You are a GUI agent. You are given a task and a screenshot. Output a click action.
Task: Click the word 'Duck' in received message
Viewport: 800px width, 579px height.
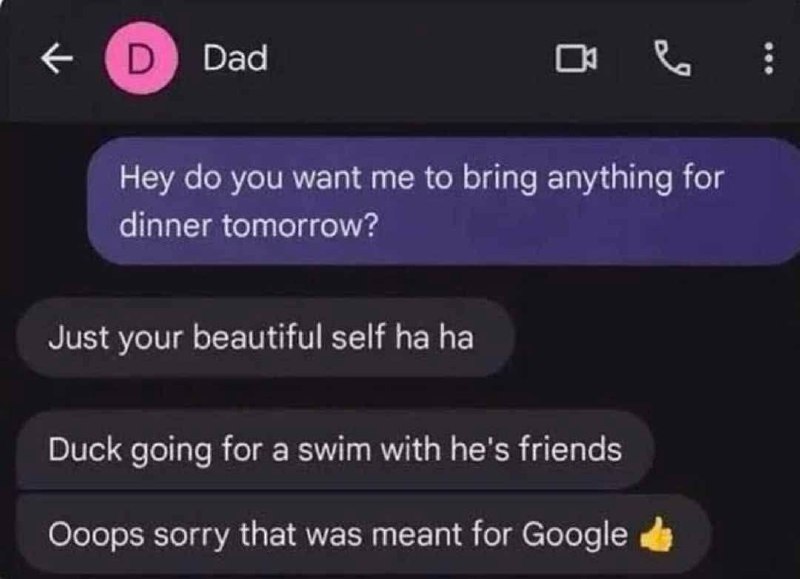tap(85, 449)
